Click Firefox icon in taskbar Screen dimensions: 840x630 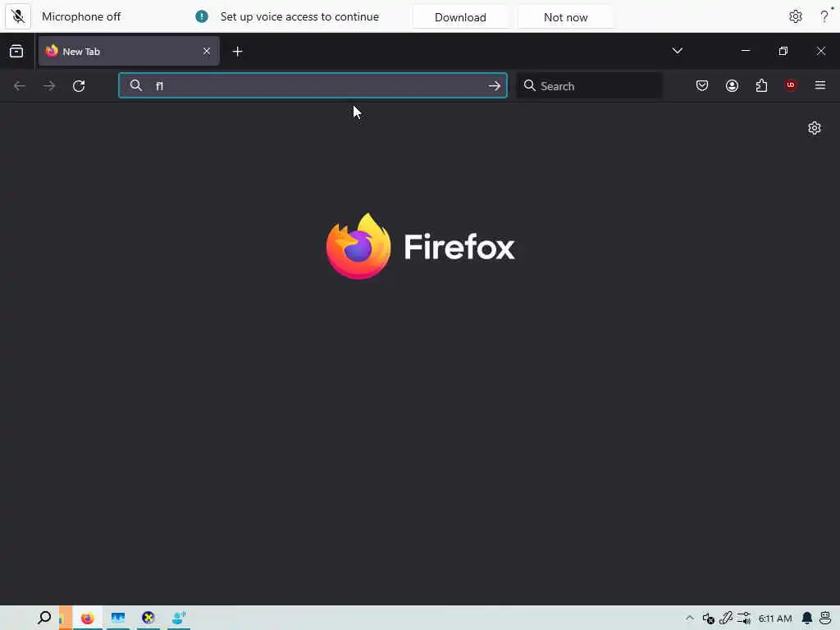pos(87,619)
